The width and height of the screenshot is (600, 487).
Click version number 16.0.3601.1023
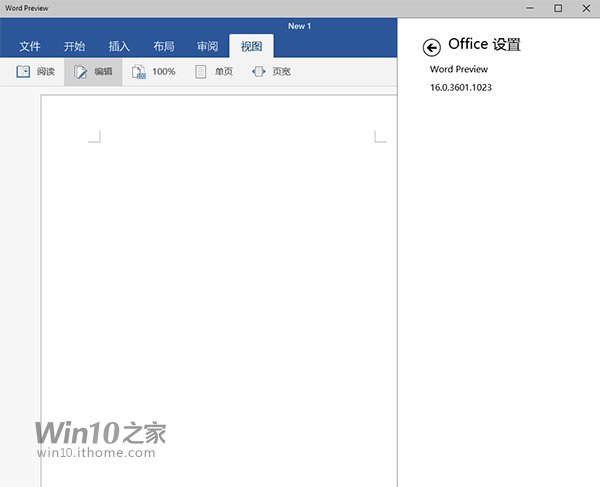pos(461,87)
